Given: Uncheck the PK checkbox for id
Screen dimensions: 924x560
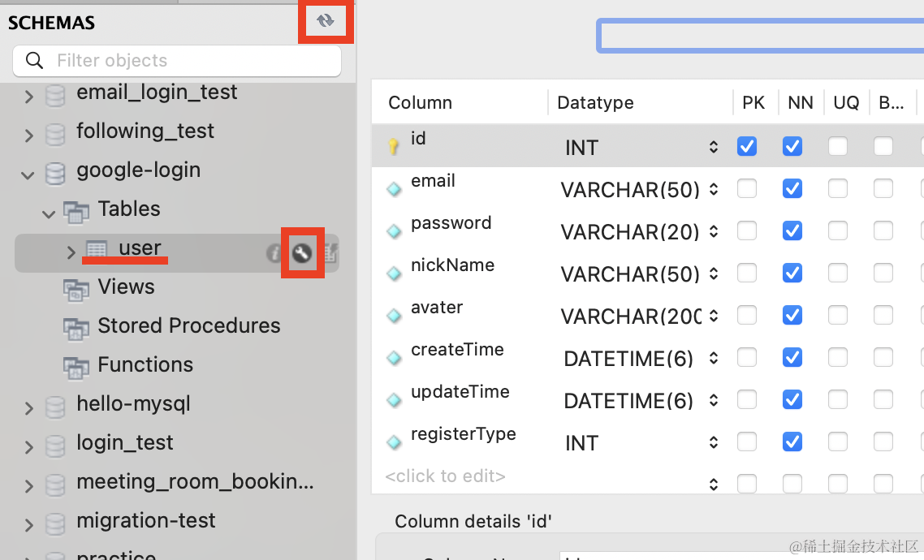Looking at the screenshot, I should click(x=747, y=147).
